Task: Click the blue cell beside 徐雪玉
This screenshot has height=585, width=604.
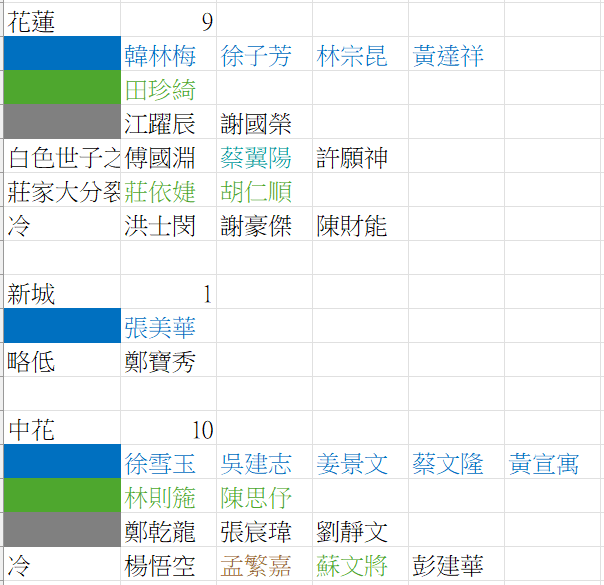Action: (62, 461)
